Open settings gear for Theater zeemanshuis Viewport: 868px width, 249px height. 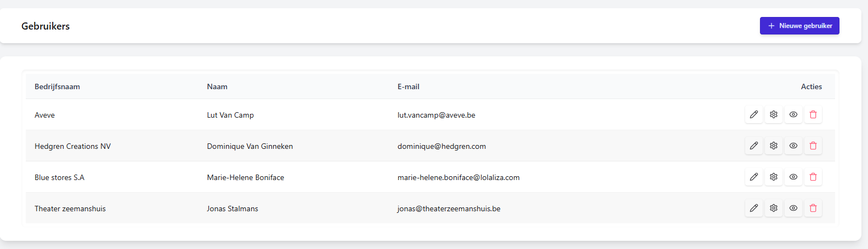pyautogui.click(x=774, y=208)
